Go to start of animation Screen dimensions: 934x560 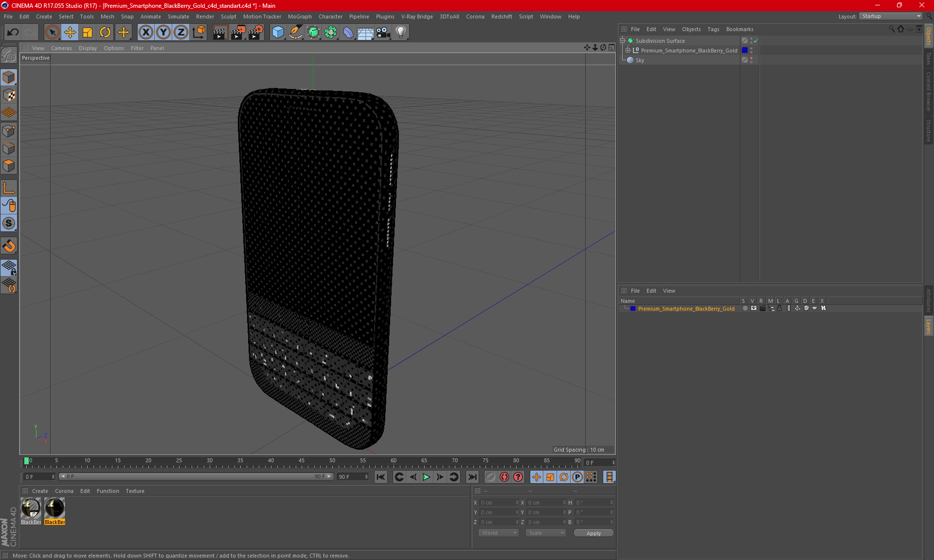[381, 477]
